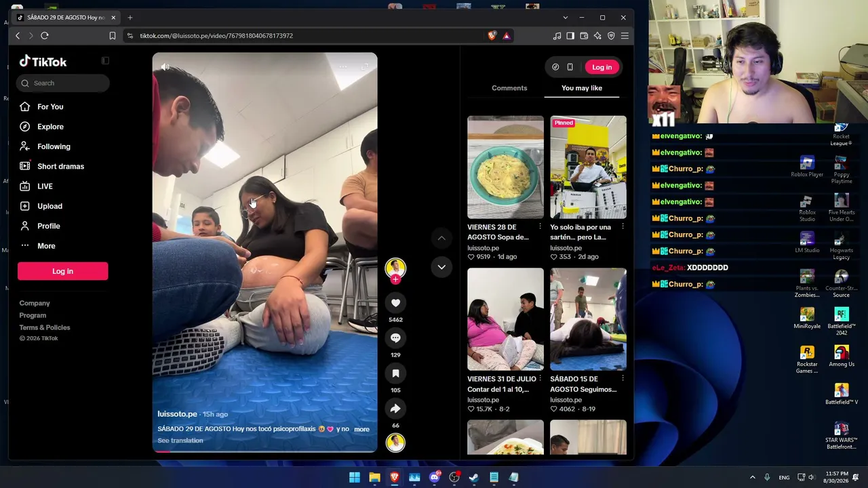Open the VIERNES 28 DE AGOSTO soup video
Viewport: 868px width, 488px height.
tap(505, 167)
